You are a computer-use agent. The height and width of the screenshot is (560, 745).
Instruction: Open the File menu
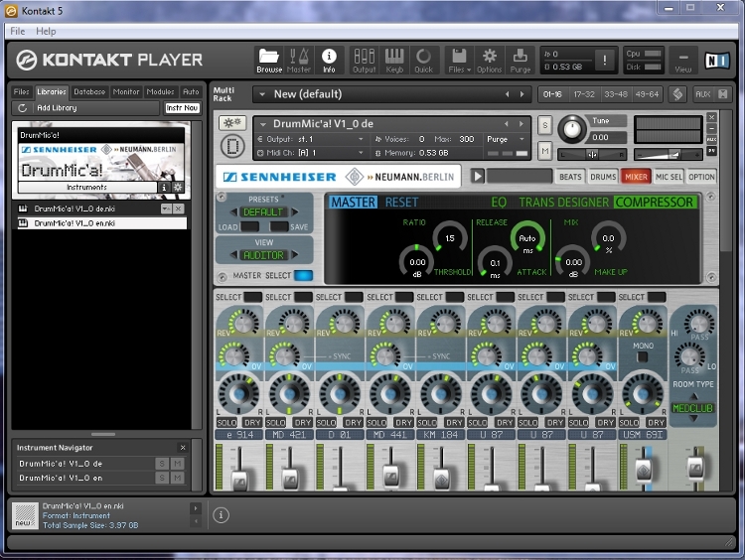coord(18,32)
